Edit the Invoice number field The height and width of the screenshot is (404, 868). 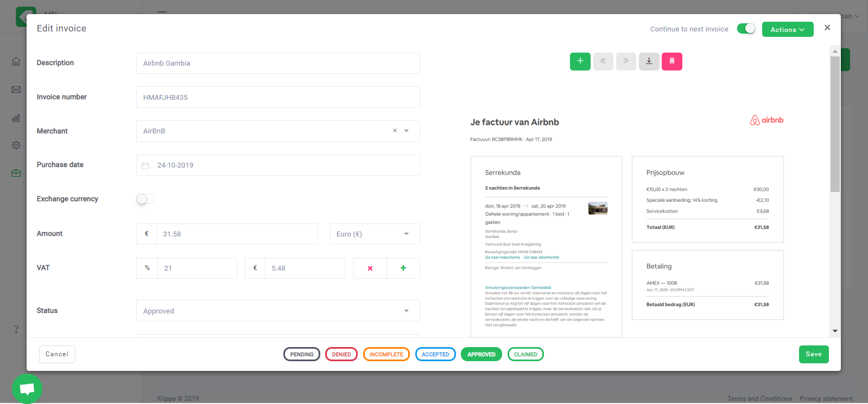click(278, 97)
